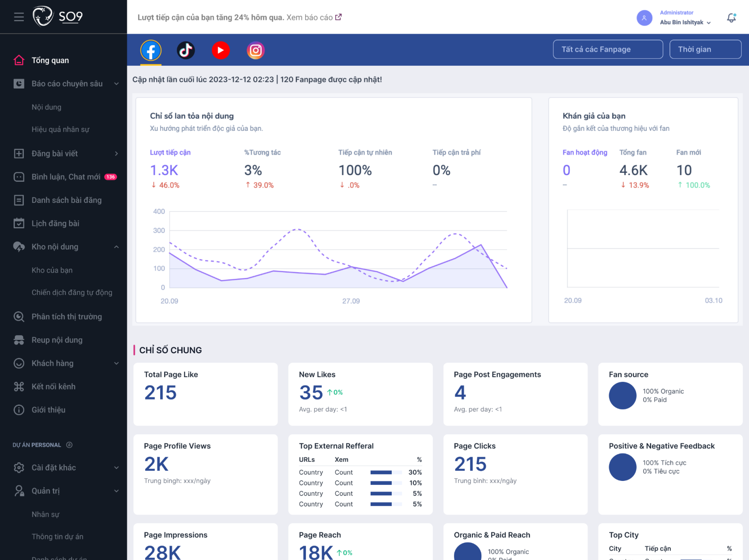Collapse the Báo cáo chuyên sâu chevron
749x560 pixels.
point(116,84)
